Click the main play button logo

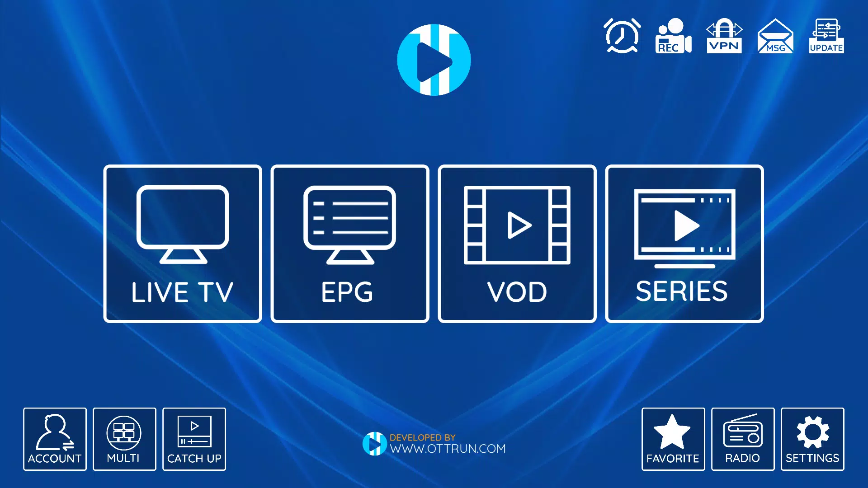point(434,60)
